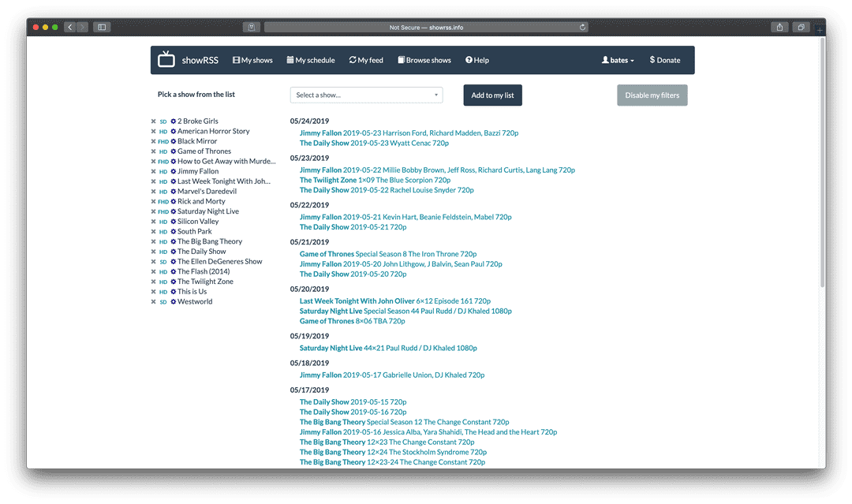This screenshot has height=504, width=852.
Task: Select Last Week Tonight With Joh... show name
Action: pyautogui.click(x=224, y=181)
